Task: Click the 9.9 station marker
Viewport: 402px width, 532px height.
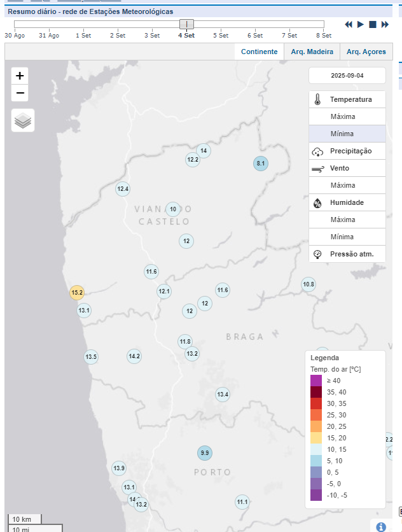Action: point(205,453)
